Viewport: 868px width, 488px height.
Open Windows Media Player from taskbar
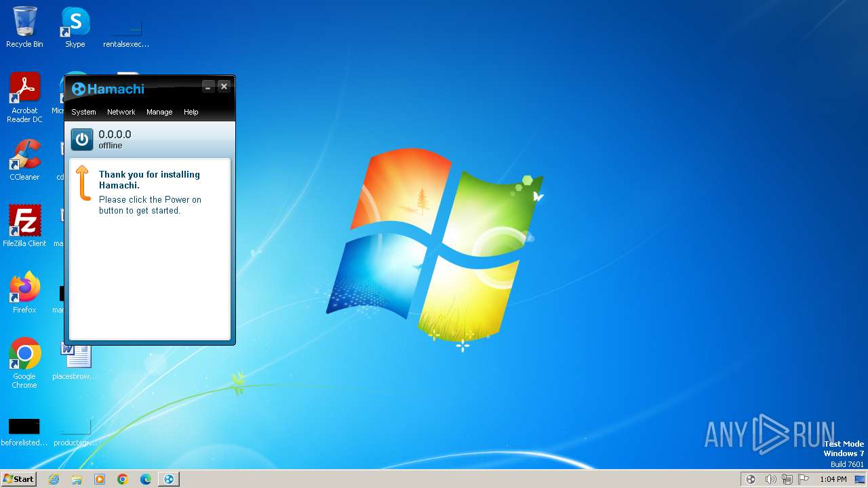(100, 479)
